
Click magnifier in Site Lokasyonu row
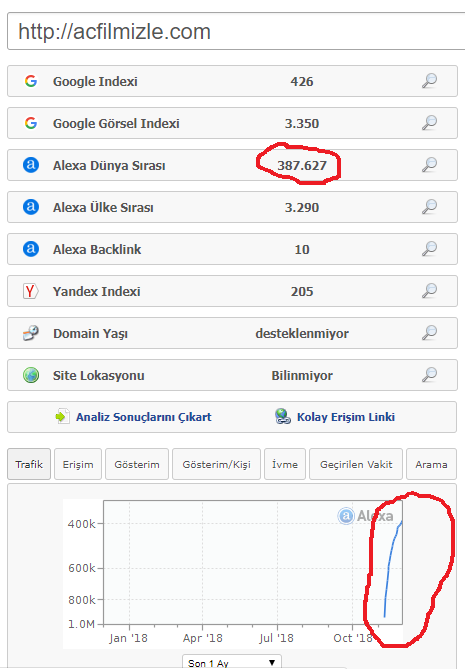point(430,375)
